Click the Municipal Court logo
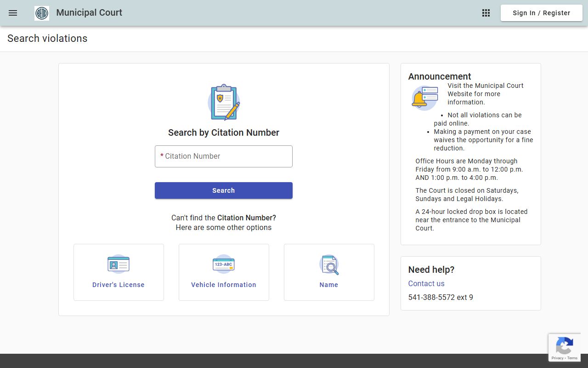Screen dimensions: 588x368 pos(42,13)
